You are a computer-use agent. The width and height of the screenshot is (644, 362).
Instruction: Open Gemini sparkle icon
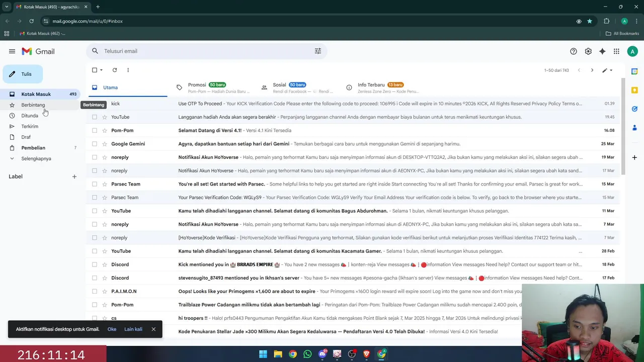click(x=602, y=51)
